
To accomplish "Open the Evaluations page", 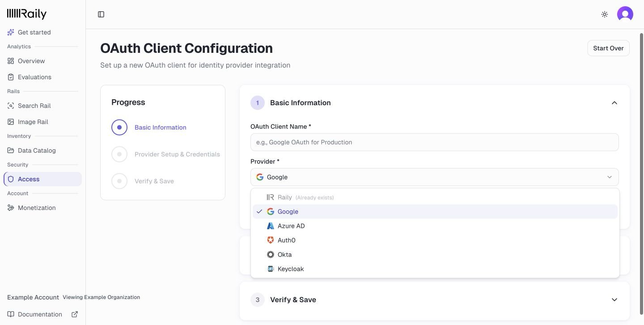I will pos(42,77).
